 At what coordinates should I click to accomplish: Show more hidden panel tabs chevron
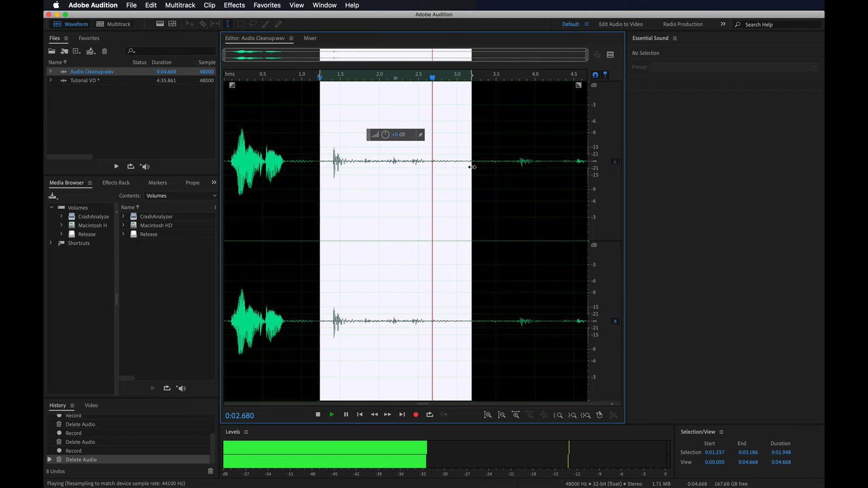coord(214,182)
